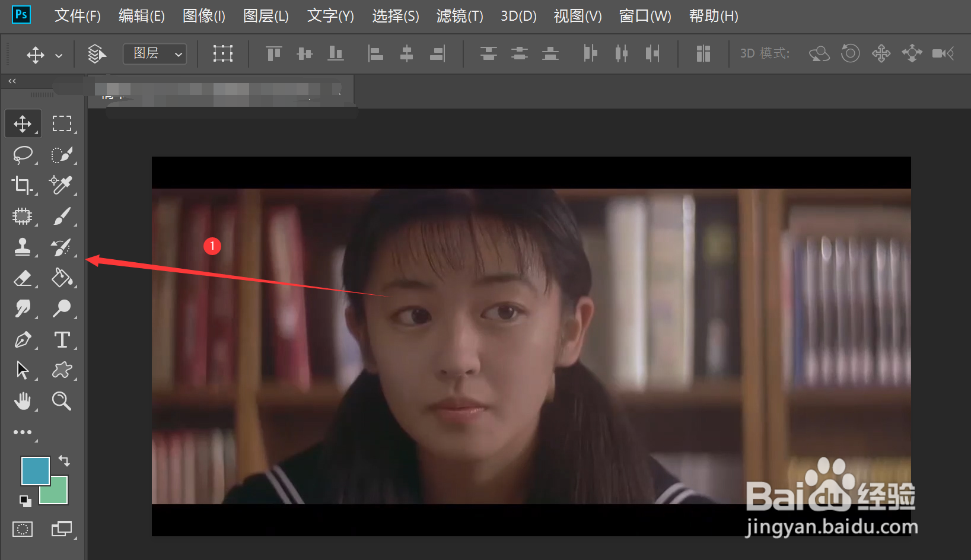Select the Dodge tool
Image resolution: width=971 pixels, height=560 pixels.
click(62, 308)
